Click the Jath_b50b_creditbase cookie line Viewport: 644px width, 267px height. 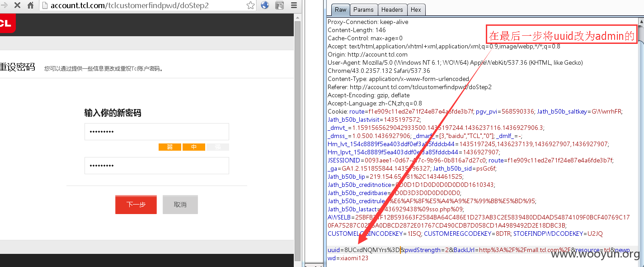(394, 193)
